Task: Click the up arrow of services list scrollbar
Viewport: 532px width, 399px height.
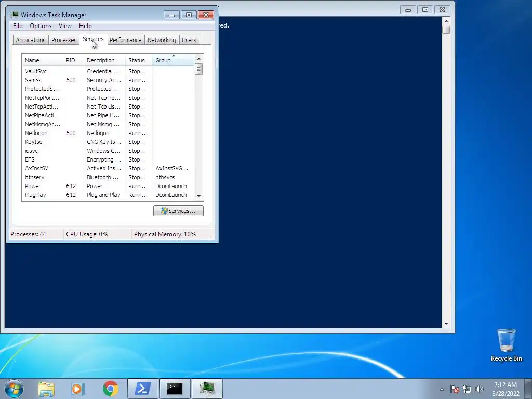Action: (199, 59)
